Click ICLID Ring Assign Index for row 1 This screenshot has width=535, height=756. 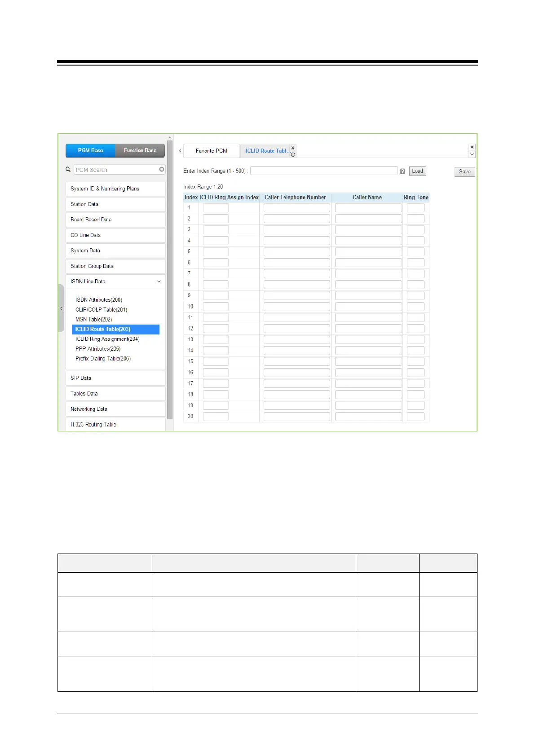pos(216,208)
